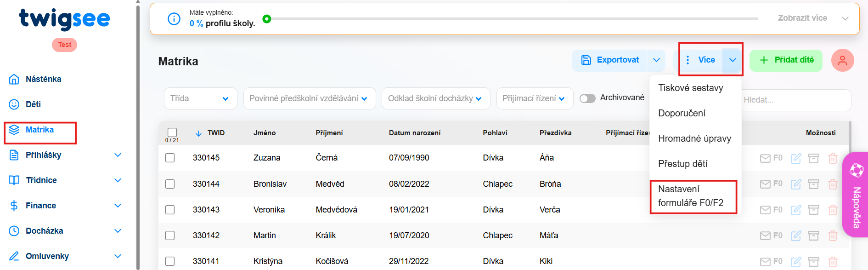The height and width of the screenshot is (270, 868).
Task: Click the Přidat dítě button
Action: (786, 60)
